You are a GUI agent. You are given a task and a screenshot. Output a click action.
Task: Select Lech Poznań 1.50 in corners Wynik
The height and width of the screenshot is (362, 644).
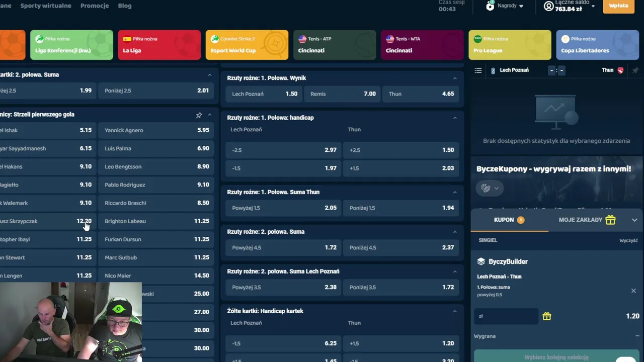point(265,94)
